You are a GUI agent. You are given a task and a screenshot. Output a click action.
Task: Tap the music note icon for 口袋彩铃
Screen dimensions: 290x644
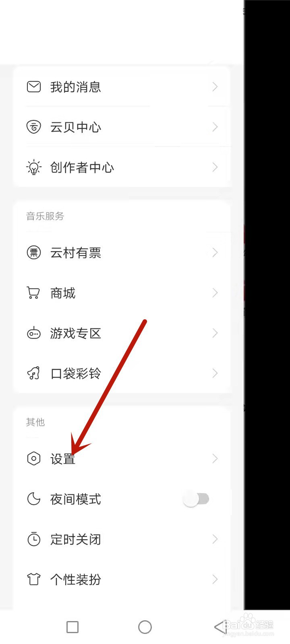[x=33, y=373]
